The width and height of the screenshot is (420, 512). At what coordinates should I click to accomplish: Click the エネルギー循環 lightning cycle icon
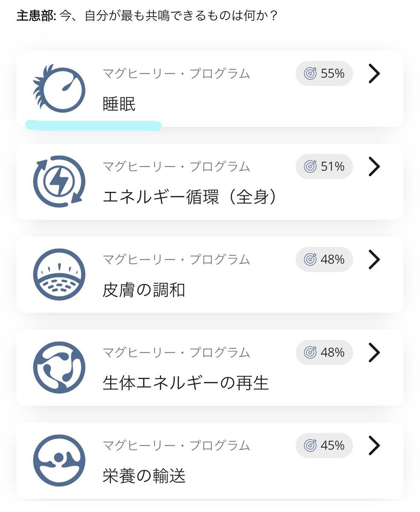tap(59, 181)
